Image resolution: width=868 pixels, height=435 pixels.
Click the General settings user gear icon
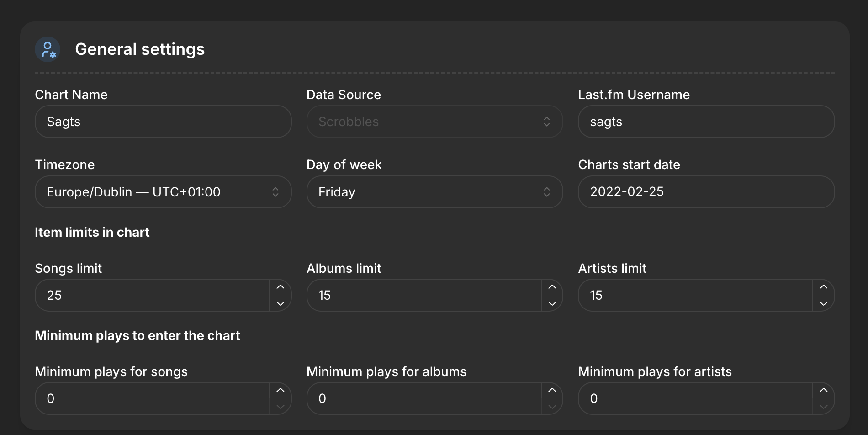(48, 49)
